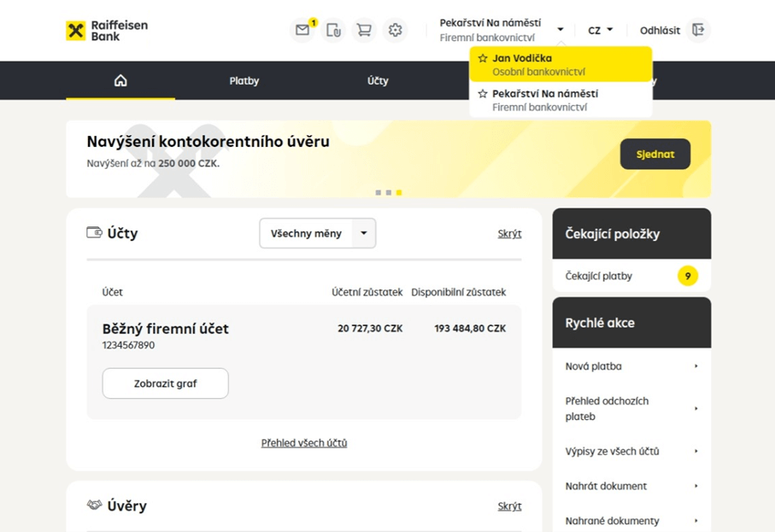Open Čekající platby pending items
The height and width of the screenshot is (532, 775).
coord(631,276)
